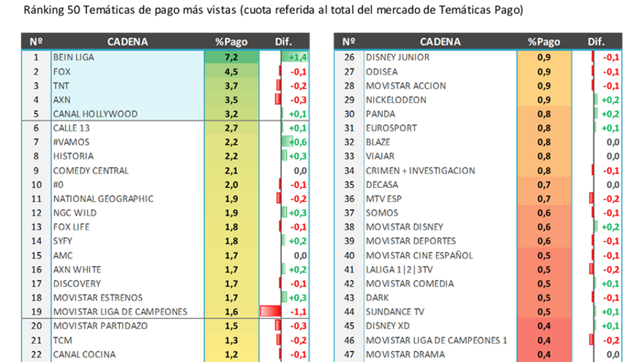Select the 0,9 value for NICKELODEON

point(544,99)
